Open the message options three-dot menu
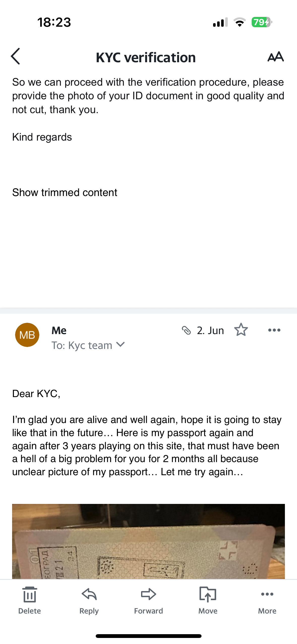This screenshot has height=644, width=297. [274, 330]
